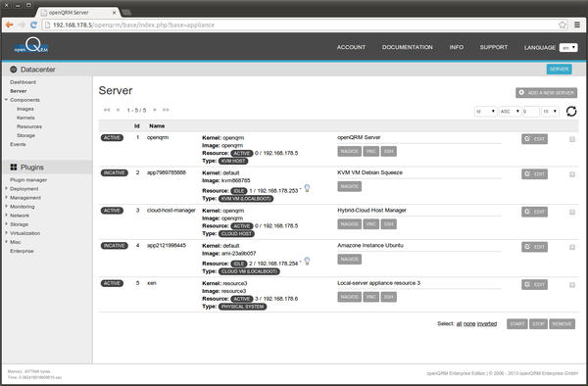Collapse the Components tree in sidebar
Viewport: 588px width, 386px height.
(x=6, y=100)
